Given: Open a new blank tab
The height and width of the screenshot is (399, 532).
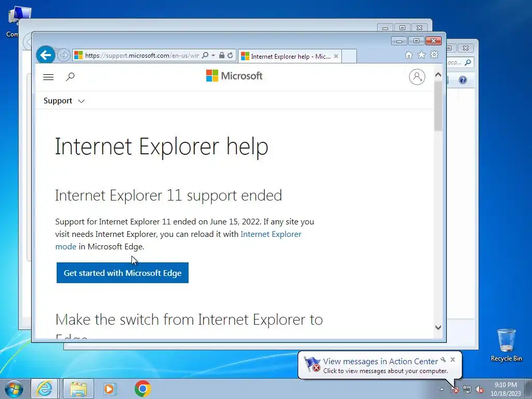Looking at the screenshot, I should [349, 56].
